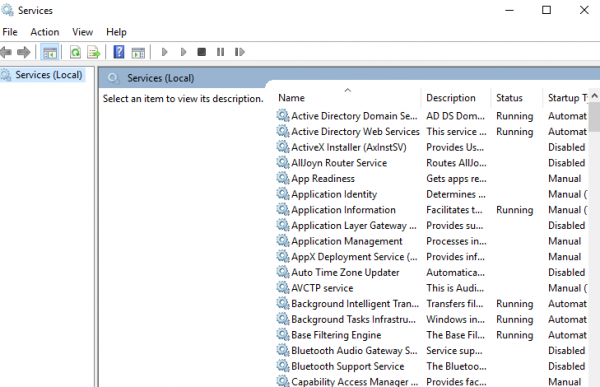
Task: Click the Back arrow toolbar icon
Action: coord(6,52)
